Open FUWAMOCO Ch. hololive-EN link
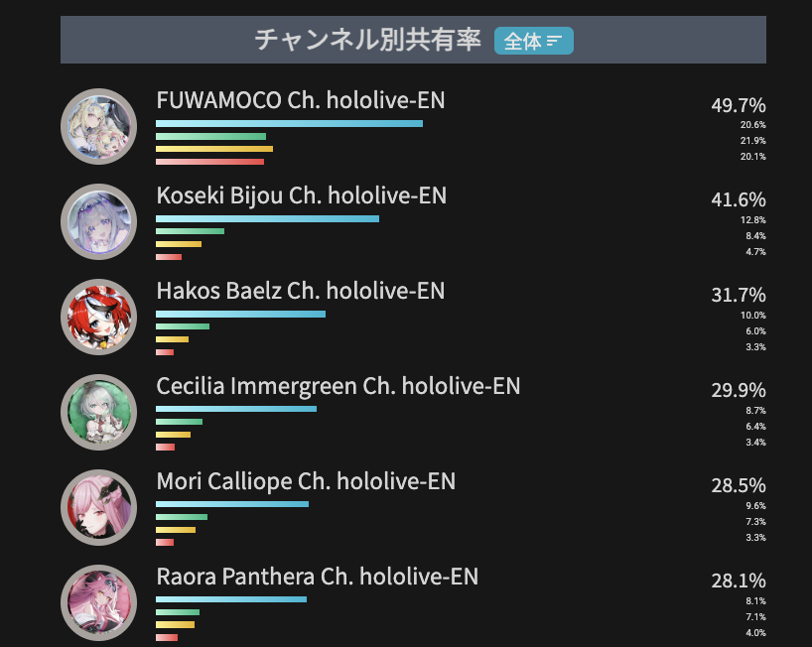Viewport: 812px width, 647px height. pos(301,100)
